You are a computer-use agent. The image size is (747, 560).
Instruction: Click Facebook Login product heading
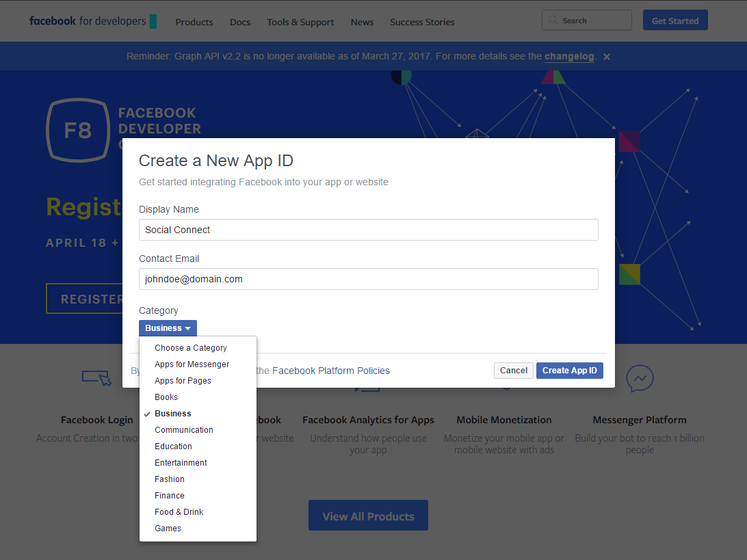pos(96,420)
